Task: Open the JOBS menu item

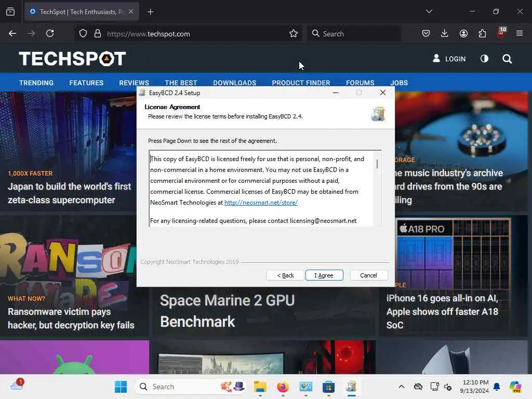Action: click(399, 83)
